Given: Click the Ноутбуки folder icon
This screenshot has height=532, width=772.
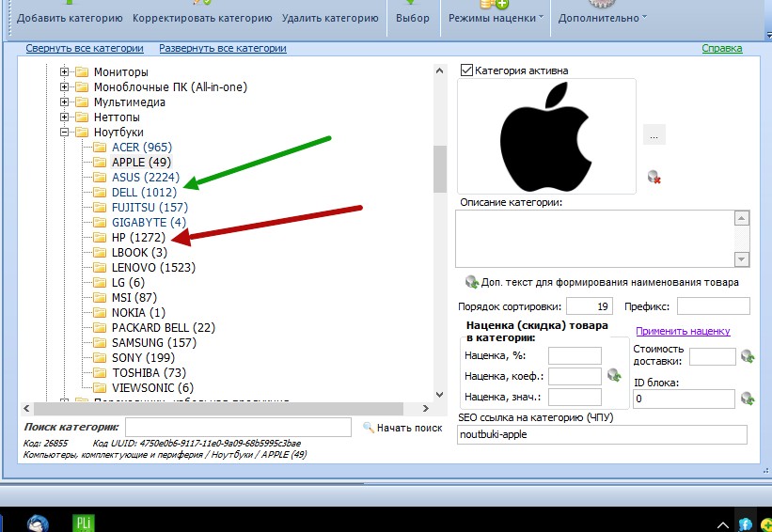Looking at the screenshot, I should [82, 132].
